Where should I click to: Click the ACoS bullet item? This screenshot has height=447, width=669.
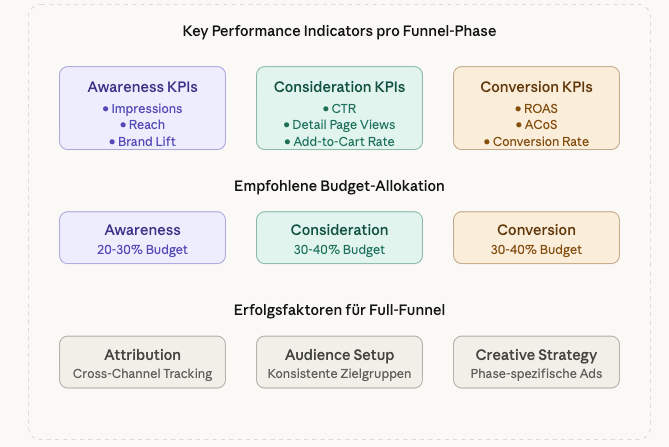[x=536, y=125]
